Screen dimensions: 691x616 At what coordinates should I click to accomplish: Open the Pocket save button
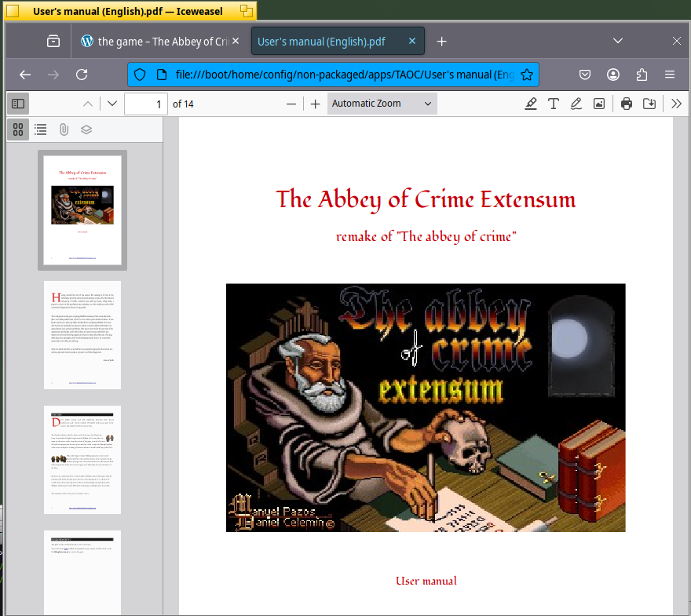click(x=585, y=75)
